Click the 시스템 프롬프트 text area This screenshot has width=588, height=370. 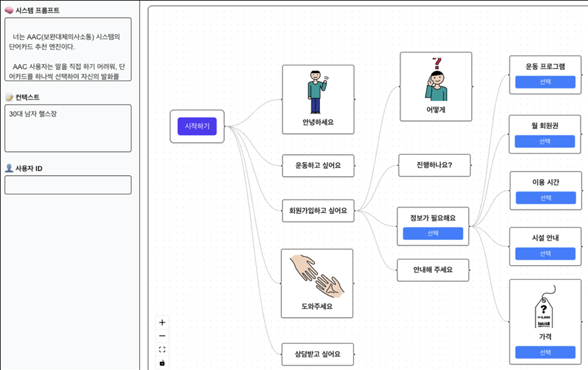[68, 50]
